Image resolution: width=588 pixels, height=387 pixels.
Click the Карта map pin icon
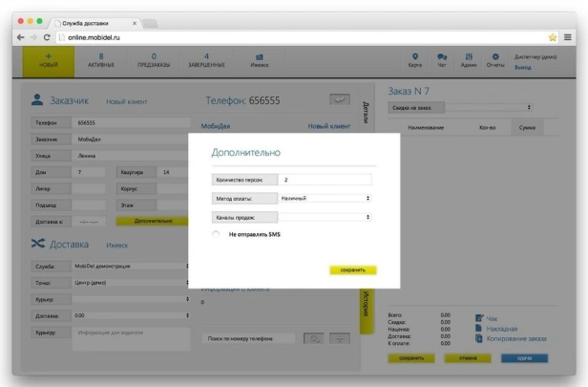tap(414, 57)
